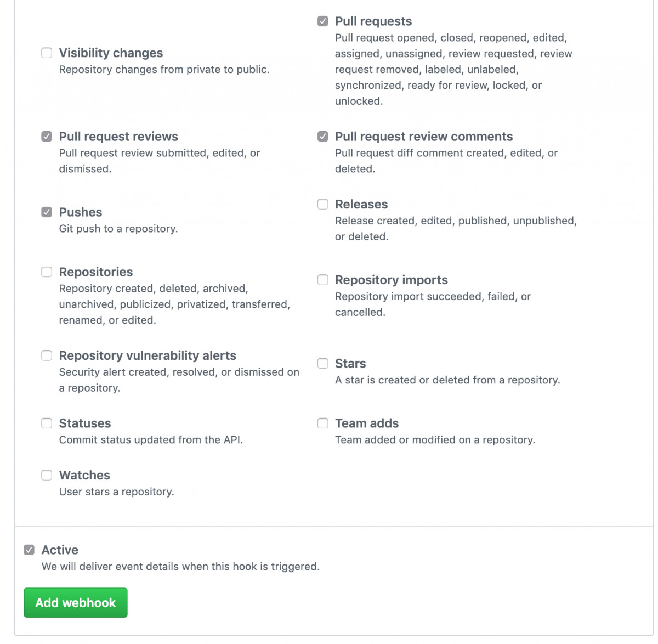Image resolution: width=658 pixels, height=644 pixels.
Task: Click the Add webhook button
Action: (75, 602)
